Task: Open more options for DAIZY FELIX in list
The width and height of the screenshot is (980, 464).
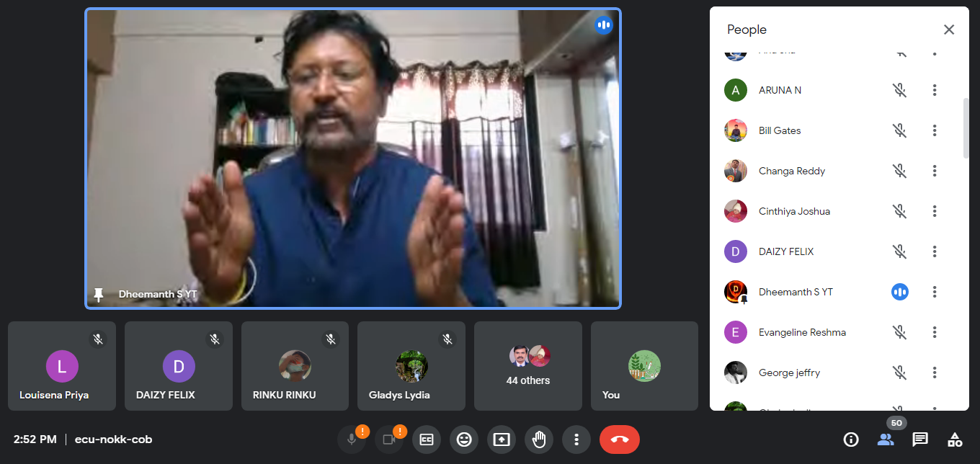Action: (x=935, y=251)
